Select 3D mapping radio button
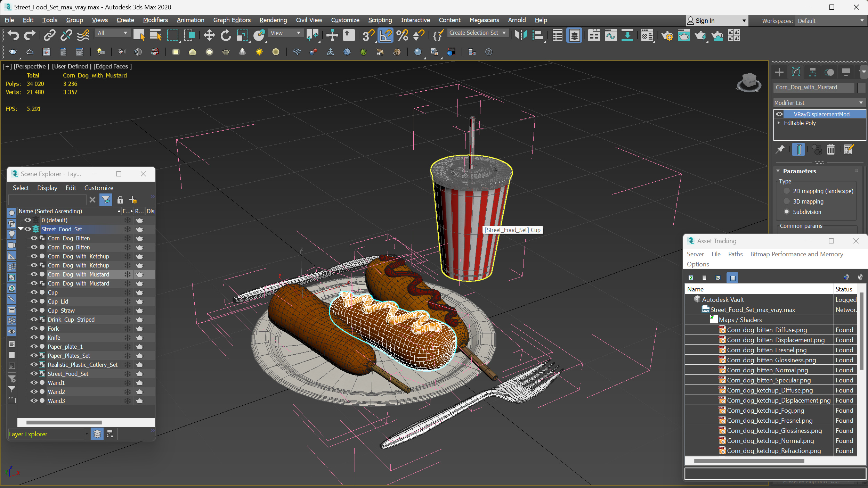The height and width of the screenshot is (488, 868). tap(786, 201)
